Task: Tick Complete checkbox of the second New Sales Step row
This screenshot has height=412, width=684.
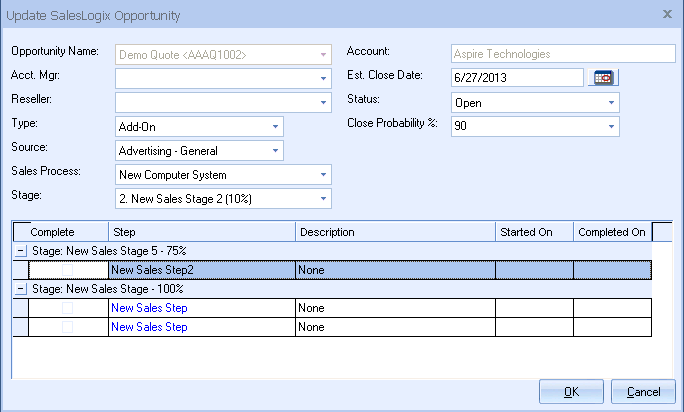Action: [x=68, y=327]
